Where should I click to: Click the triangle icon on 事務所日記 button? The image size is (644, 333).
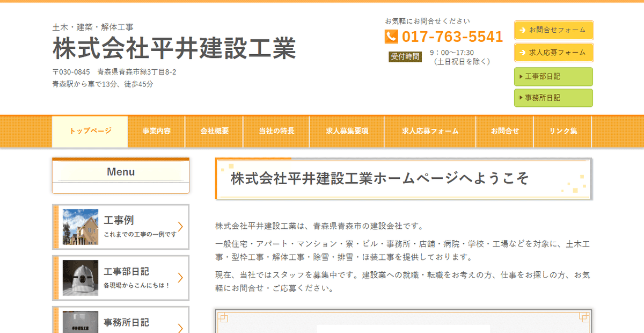520,98
